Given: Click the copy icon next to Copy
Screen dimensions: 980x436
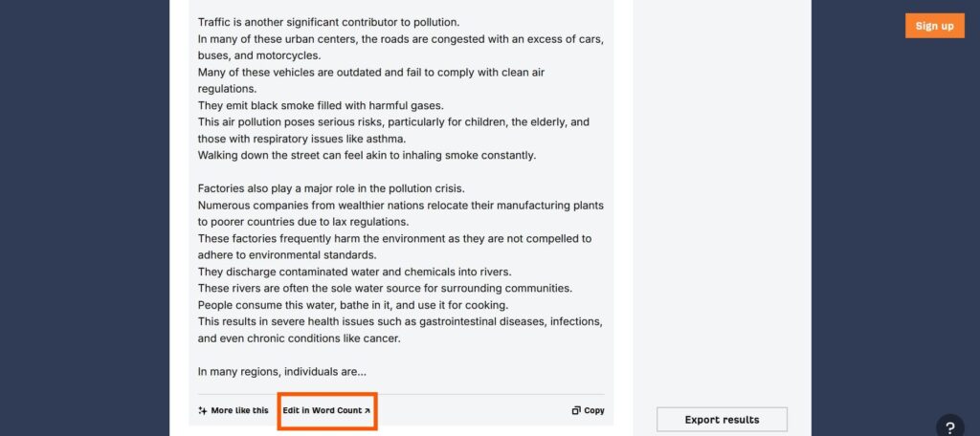Looking at the screenshot, I should pyautogui.click(x=576, y=410).
